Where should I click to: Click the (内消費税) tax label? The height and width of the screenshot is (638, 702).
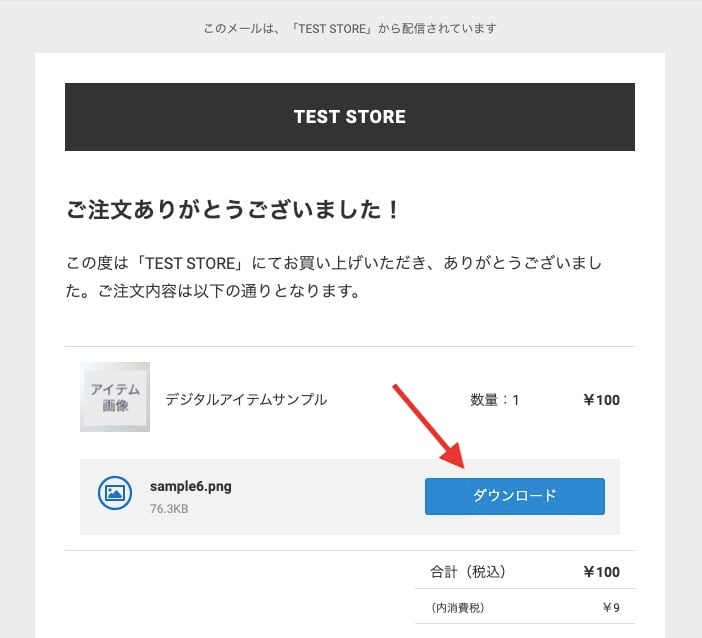[x=458, y=608]
